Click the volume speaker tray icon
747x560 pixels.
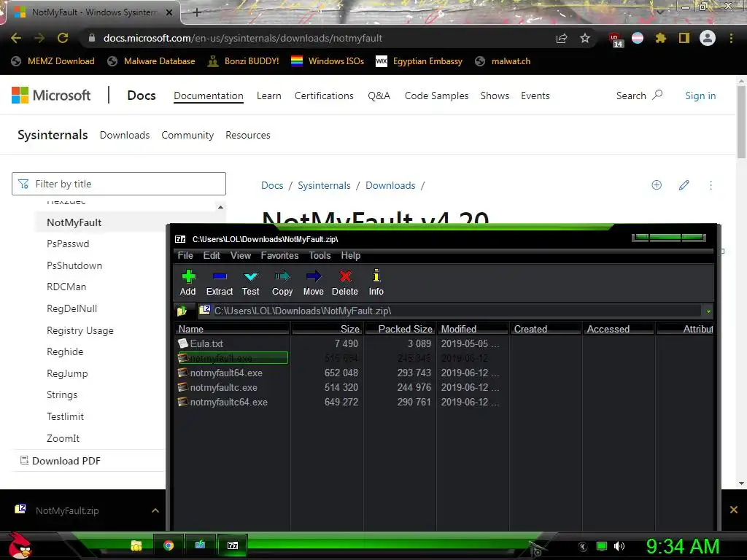click(619, 546)
